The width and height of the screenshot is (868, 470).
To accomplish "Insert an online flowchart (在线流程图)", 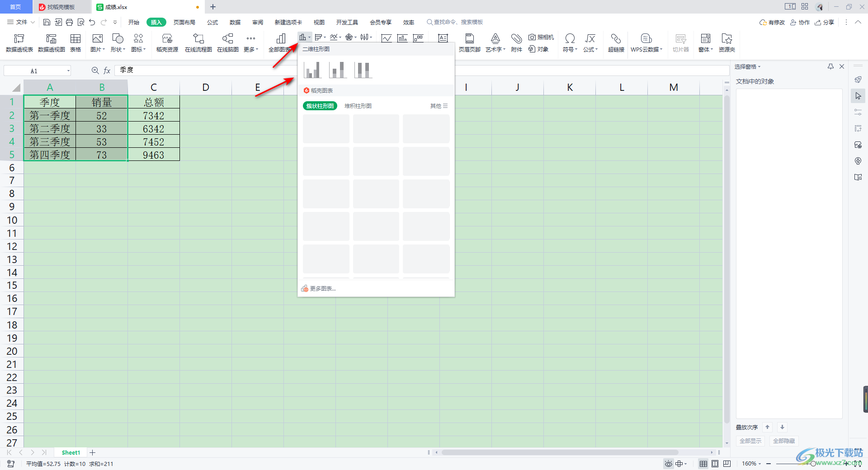I will pyautogui.click(x=198, y=43).
